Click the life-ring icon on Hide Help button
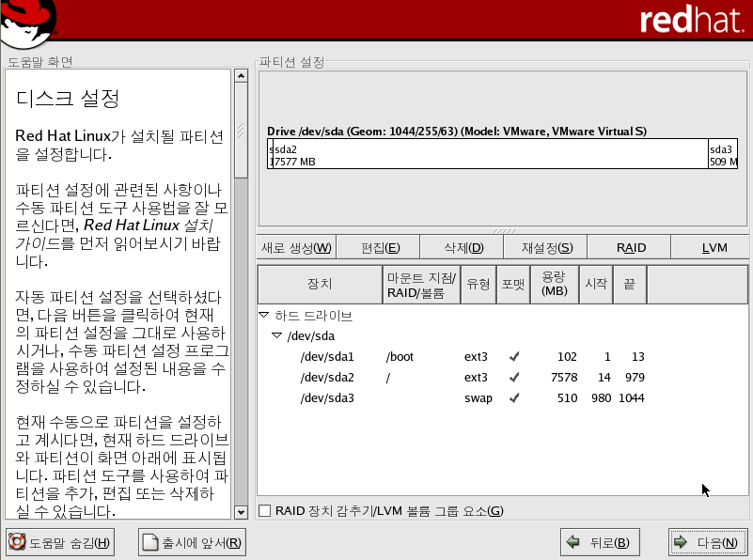Image resolution: width=753 pixels, height=560 pixels. (17, 542)
